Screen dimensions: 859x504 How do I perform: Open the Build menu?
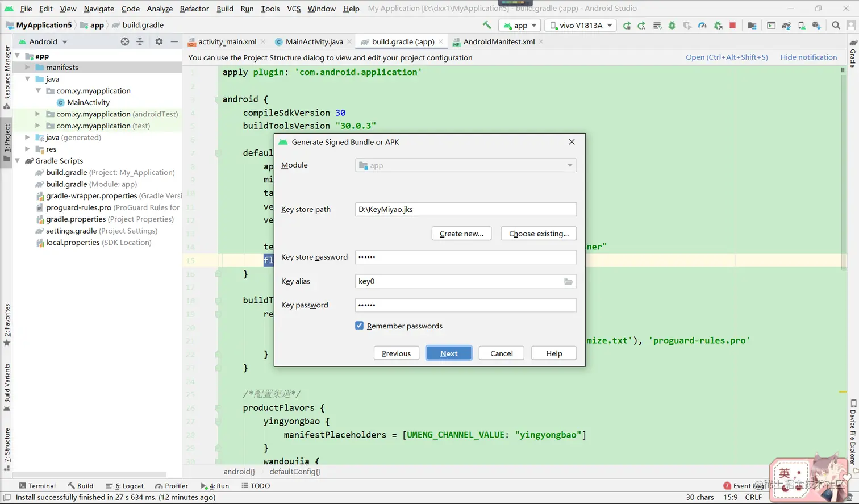point(225,9)
